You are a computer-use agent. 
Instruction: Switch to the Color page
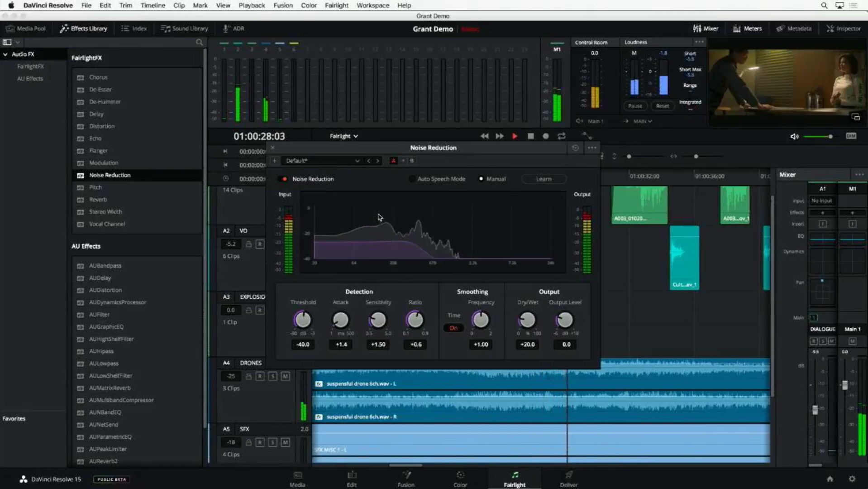460,479
